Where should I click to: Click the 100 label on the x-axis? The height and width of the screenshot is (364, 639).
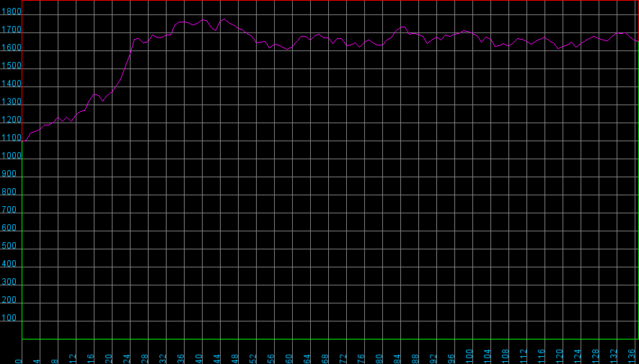tap(470, 355)
